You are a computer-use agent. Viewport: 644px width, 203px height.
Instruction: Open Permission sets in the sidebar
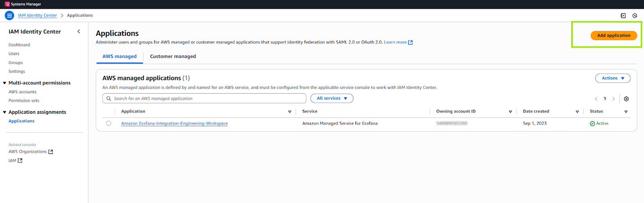pos(24,101)
